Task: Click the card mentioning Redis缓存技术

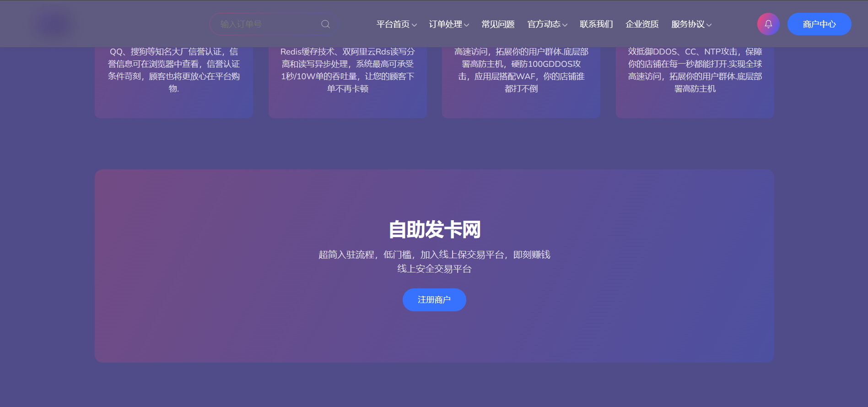Action: (348, 82)
